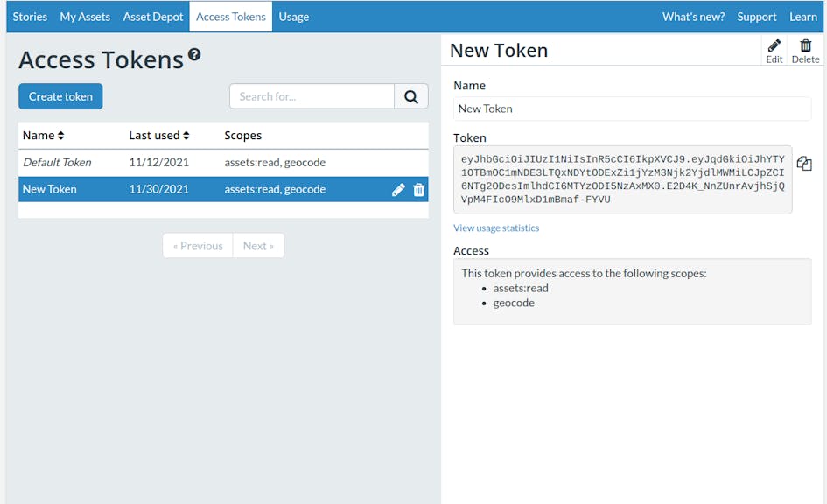This screenshot has height=504, width=827.
Task: Click the search magnifier icon
Action: 410,96
